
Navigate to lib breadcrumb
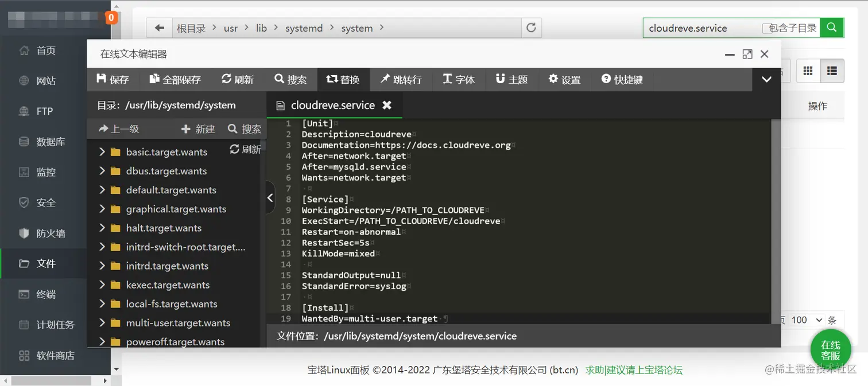(x=261, y=28)
